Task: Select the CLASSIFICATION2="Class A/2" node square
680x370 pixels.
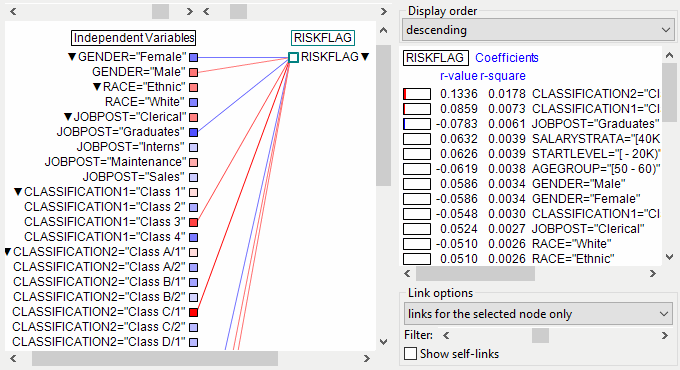Action: click(194, 267)
